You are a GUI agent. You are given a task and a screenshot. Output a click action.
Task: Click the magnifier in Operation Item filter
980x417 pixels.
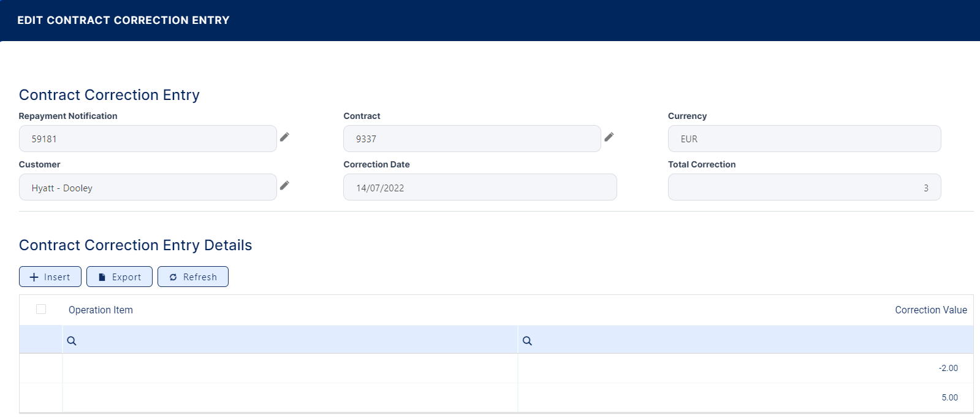(72, 341)
